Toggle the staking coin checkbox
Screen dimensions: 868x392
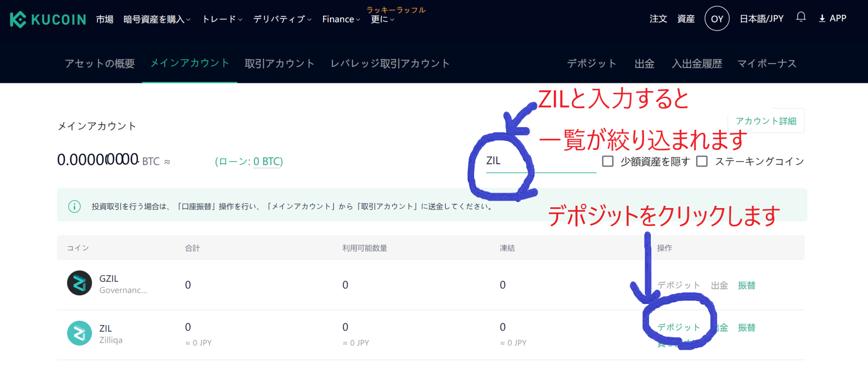tap(702, 161)
